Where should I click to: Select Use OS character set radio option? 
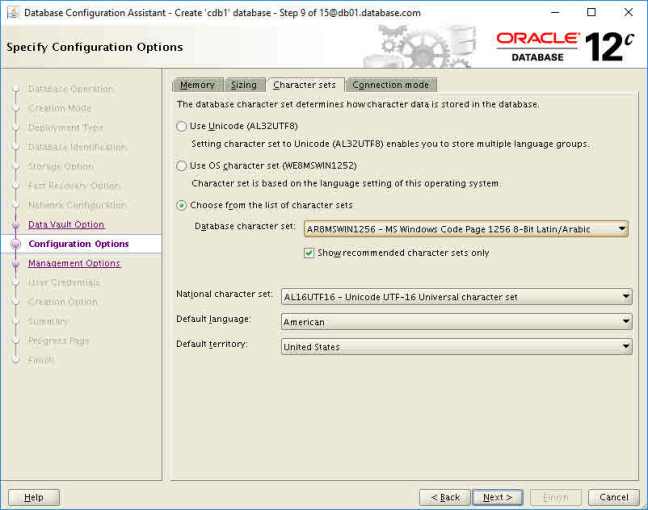point(181,166)
